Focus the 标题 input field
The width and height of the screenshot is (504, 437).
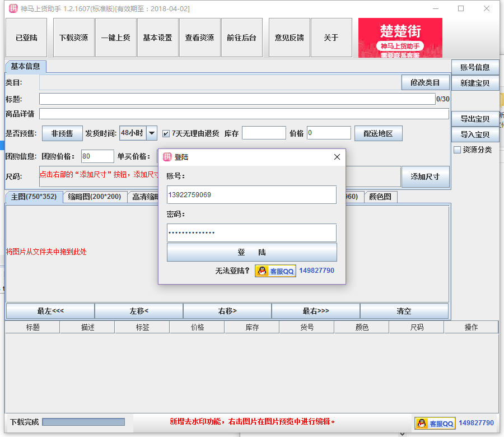[237, 99]
